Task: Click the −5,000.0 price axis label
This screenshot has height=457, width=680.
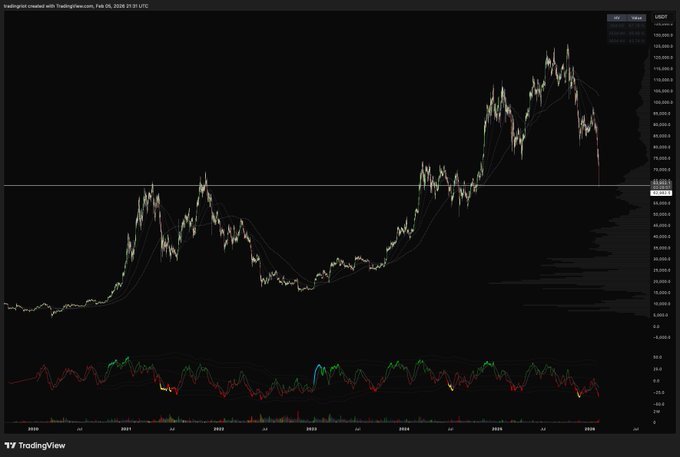Action: pyautogui.click(x=663, y=337)
